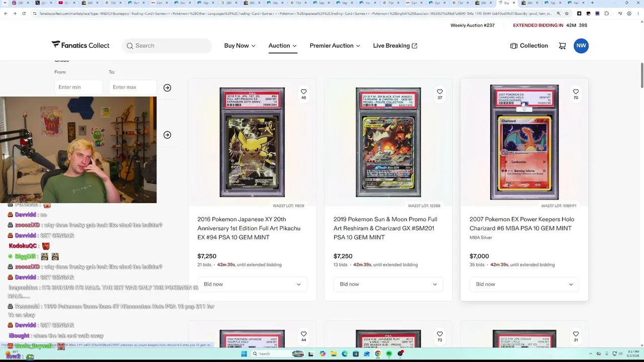This screenshot has height=362, width=644.
Task: Open Chrome's three-dot menu
Action: point(638,14)
